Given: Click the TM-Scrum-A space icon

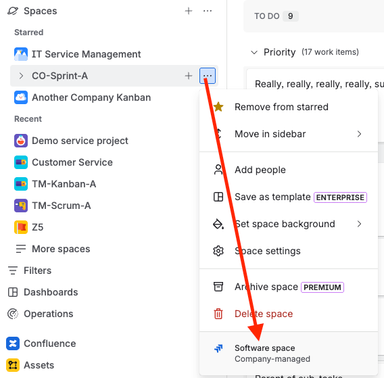Looking at the screenshot, I should point(21,206).
